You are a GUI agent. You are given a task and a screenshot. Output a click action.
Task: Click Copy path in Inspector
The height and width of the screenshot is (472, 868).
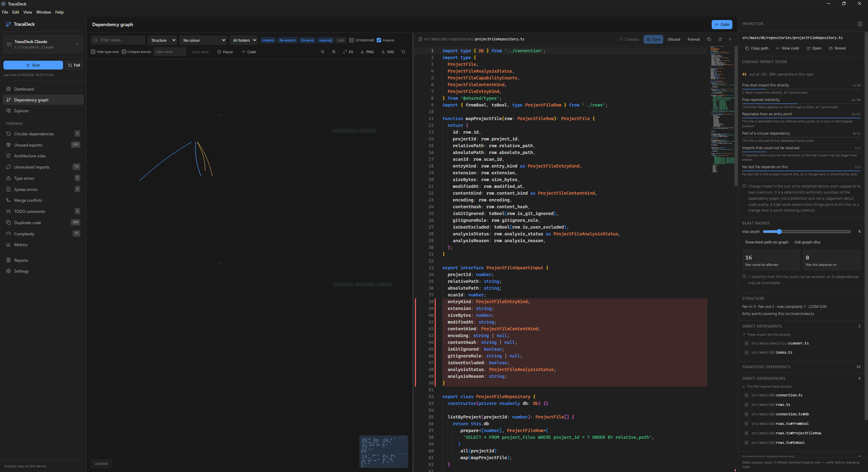pos(756,48)
